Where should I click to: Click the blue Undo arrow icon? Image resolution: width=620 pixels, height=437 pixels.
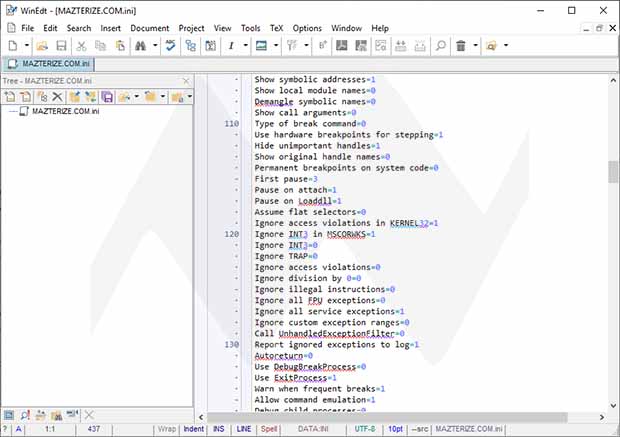click(170, 45)
